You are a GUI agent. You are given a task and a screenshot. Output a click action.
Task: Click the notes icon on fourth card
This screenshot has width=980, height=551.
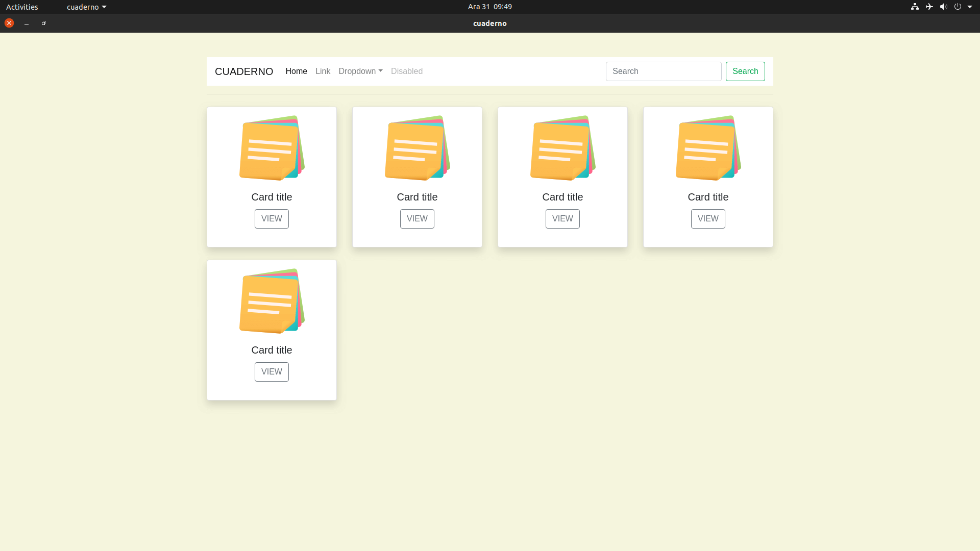tap(708, 148)
